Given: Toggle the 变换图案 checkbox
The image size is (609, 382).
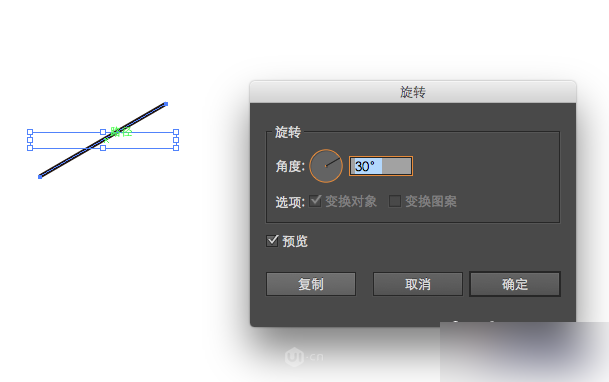Looking at the screenshot, I should point(395,201).
